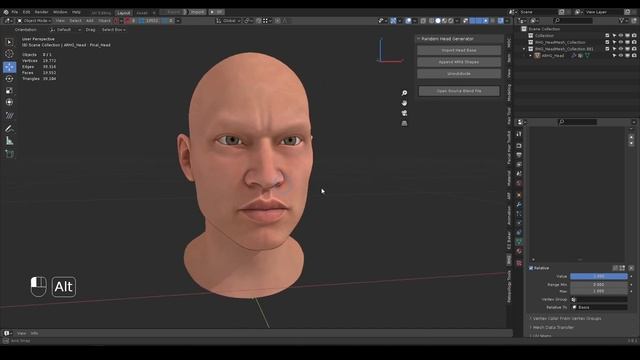
Task: Click the Max range value field
Action: pyautogui.click(x=599, y=291)
